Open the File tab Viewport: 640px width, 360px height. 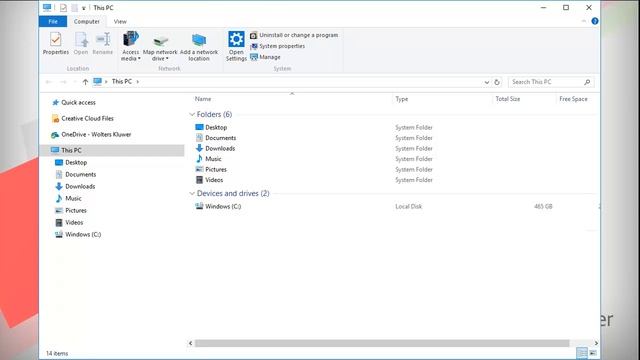(x=53, y=21)
